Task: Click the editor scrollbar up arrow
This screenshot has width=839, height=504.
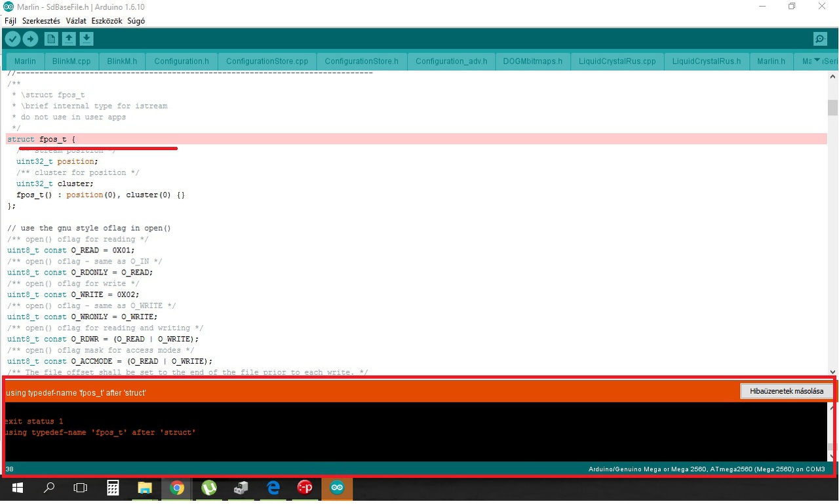Action: click(832, 77)
